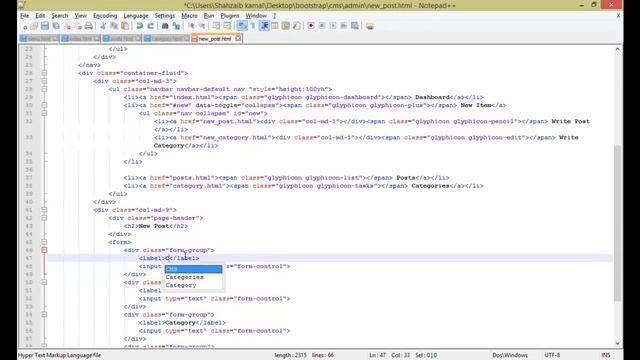This screenshot has width=640, height=360.
Task: Open the Language menu
Action: coord(136,16)
